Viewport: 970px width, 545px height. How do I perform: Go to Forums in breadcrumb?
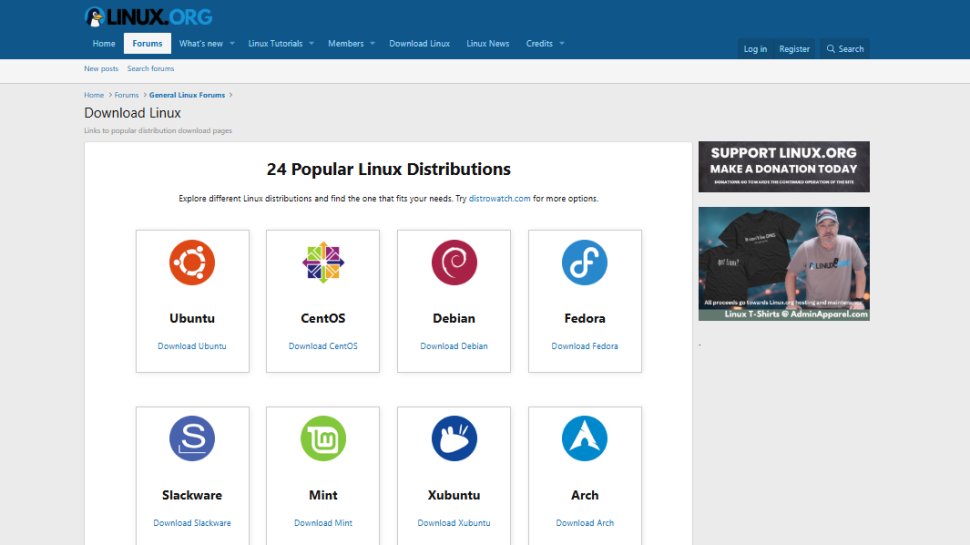click(x=126, y=95)
